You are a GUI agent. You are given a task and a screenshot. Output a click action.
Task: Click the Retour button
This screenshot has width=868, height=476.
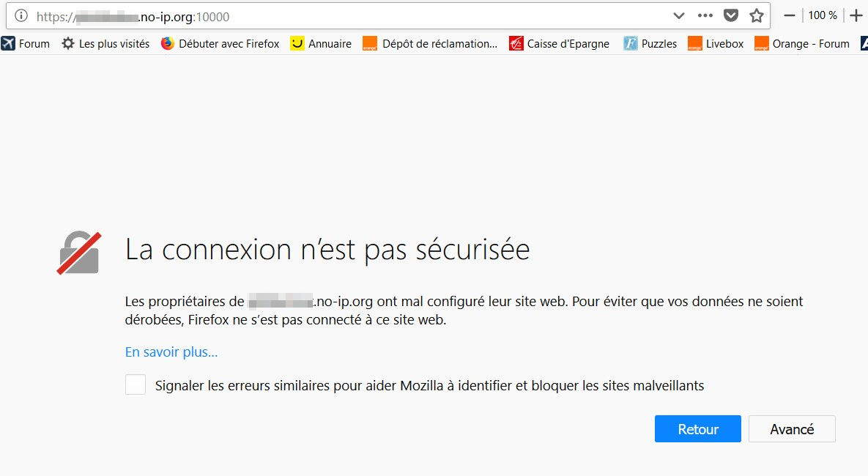click(697, 429)
